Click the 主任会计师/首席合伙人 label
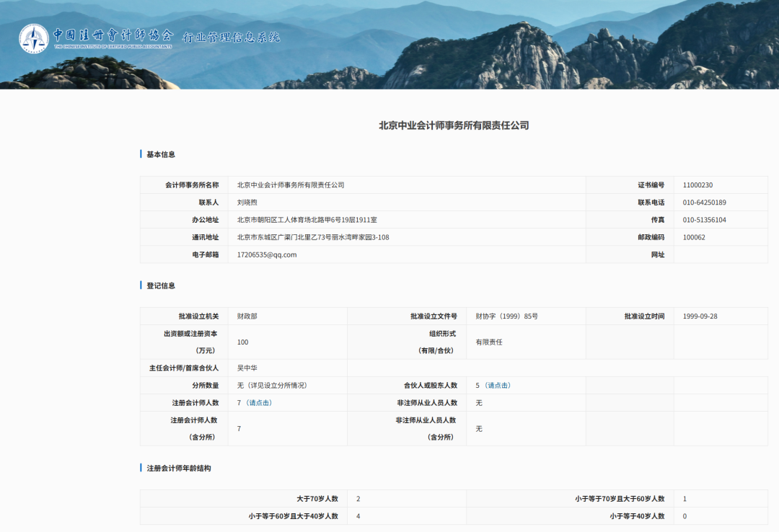 click(x=184, y=368)
